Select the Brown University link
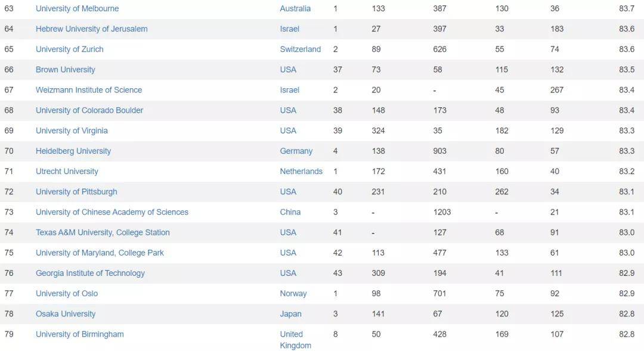 coord(65,70)
